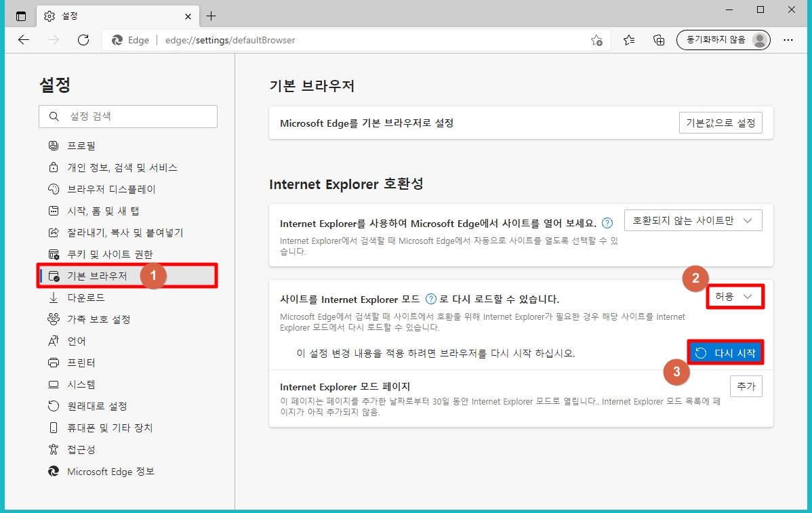
Task: Click the vertical tabs icon in title bar
Action: pos(21,16)
